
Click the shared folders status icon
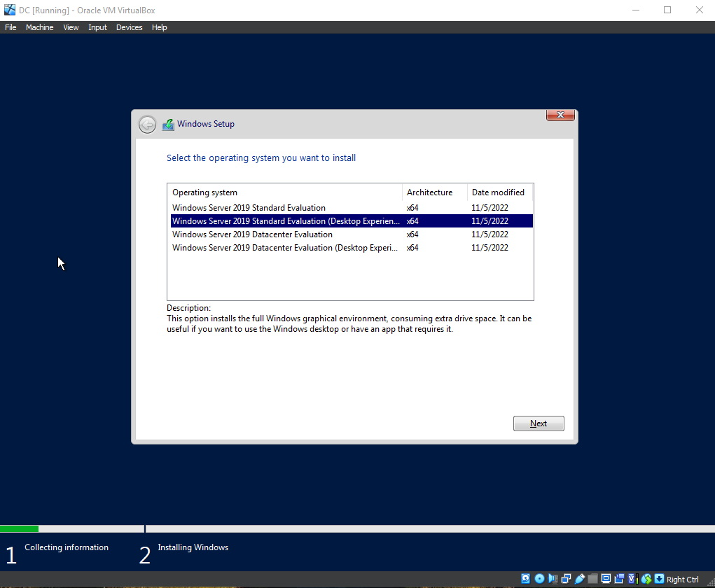coord(592,578)
